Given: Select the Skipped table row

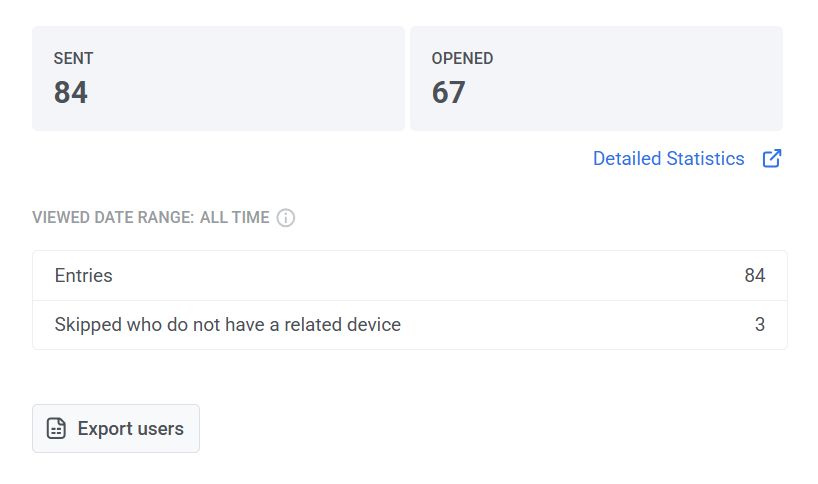Looking at the screenshot, I should click(550, 325).
